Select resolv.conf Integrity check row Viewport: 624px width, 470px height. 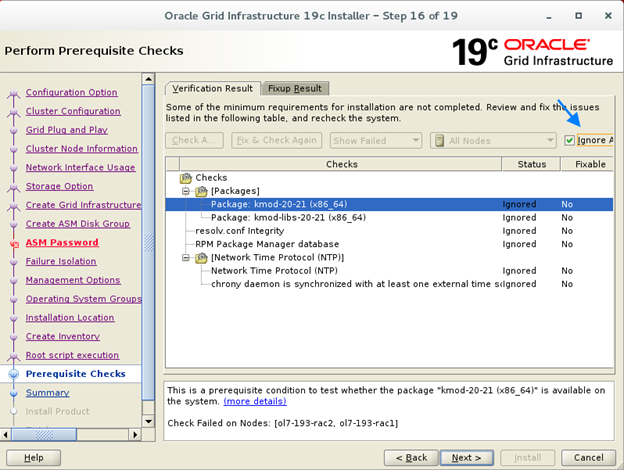[389, 231]
